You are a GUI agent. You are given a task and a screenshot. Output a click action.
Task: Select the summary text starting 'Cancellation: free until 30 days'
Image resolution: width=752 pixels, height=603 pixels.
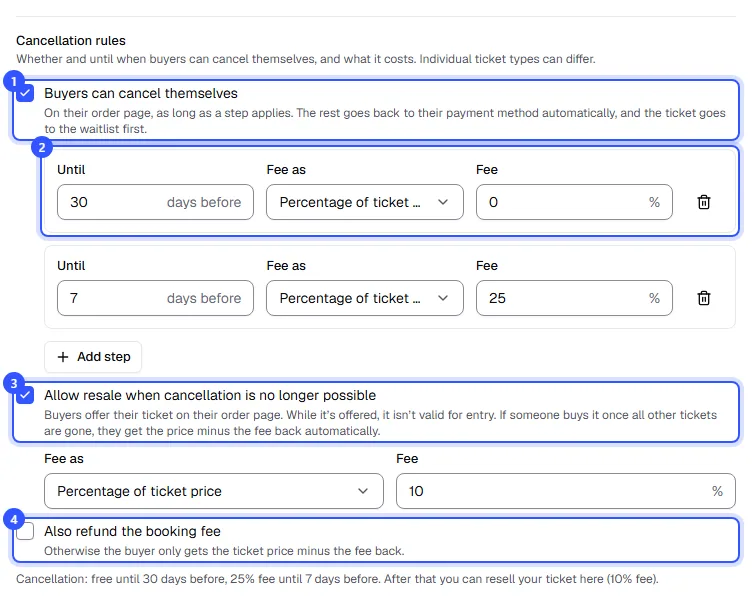coord(337,579)
